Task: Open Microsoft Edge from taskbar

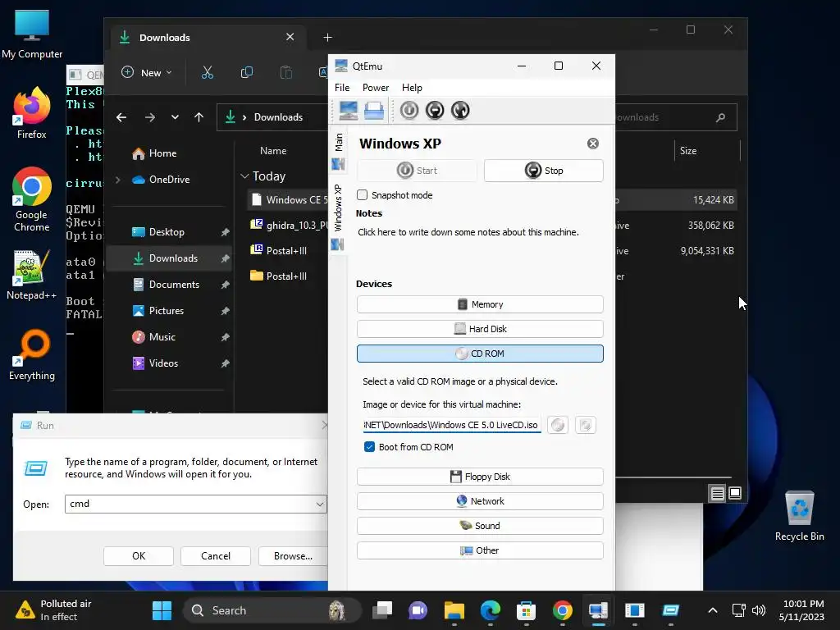Action: 491,610
